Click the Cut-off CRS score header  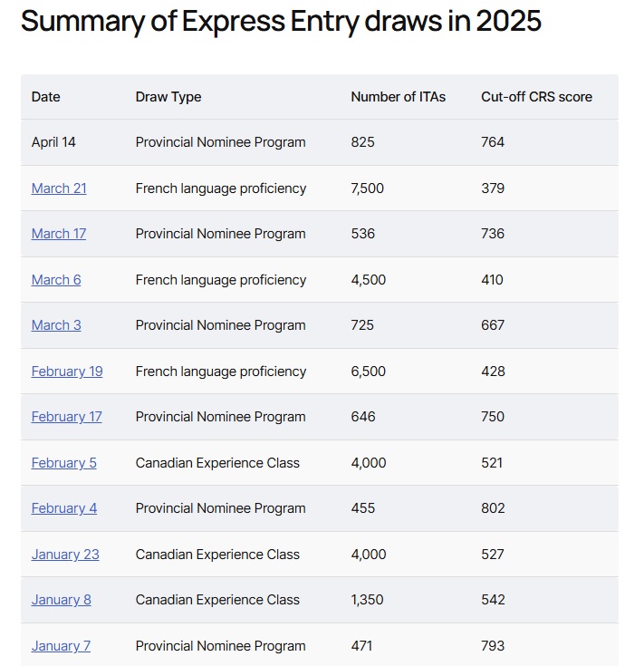(x=536, y=97)
